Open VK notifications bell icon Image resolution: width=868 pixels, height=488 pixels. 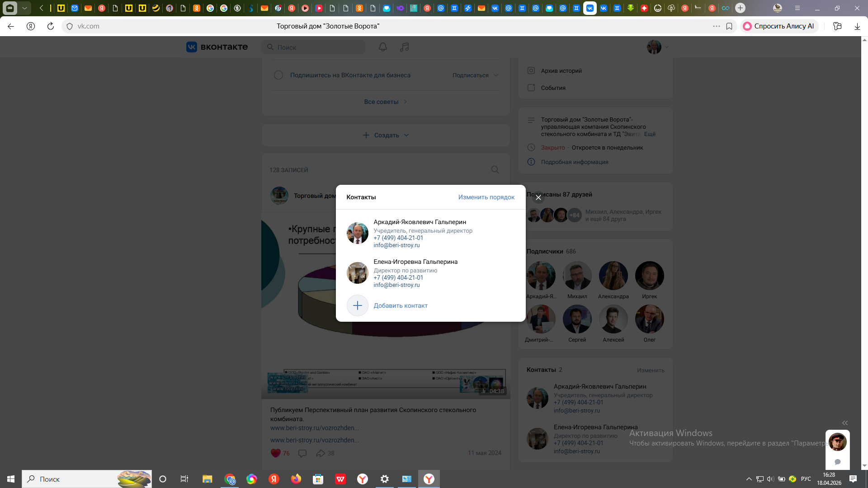coord(382,47)
